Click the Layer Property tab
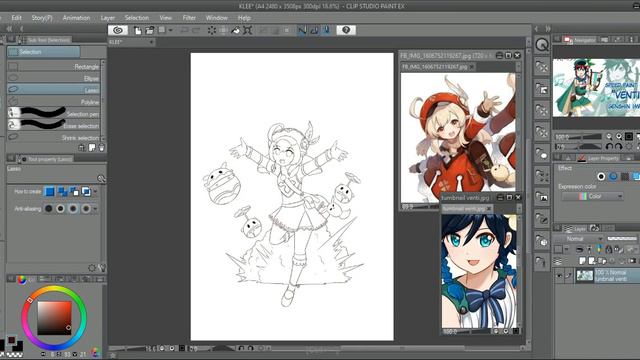The image size is (640, 360). [x=598, y=158]
